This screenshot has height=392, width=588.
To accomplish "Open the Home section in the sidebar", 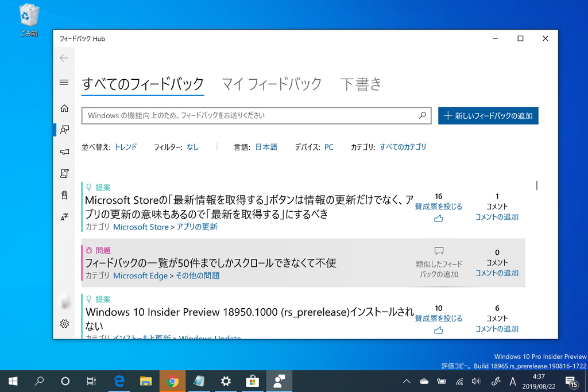I will 64,108.
